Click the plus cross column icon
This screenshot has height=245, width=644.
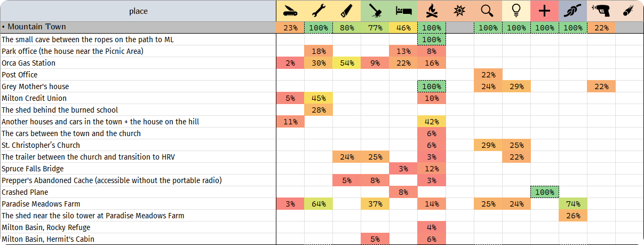coord(544,11)
